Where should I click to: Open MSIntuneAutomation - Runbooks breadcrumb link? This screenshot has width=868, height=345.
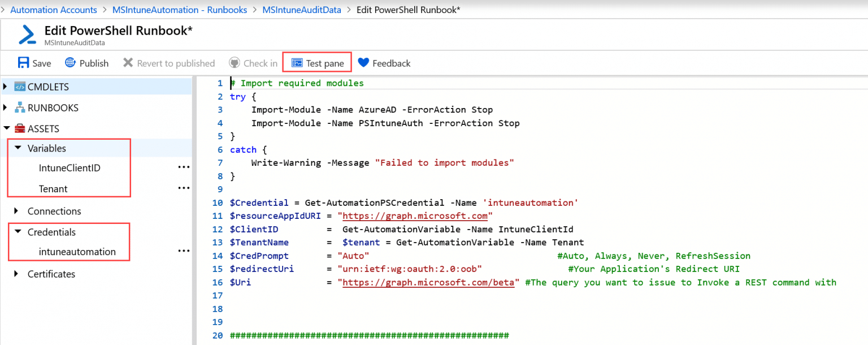click(180, 9)
